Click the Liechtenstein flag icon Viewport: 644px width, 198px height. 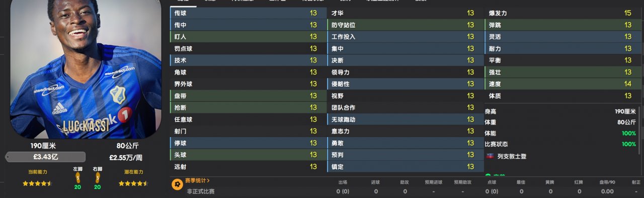(490, 156)
